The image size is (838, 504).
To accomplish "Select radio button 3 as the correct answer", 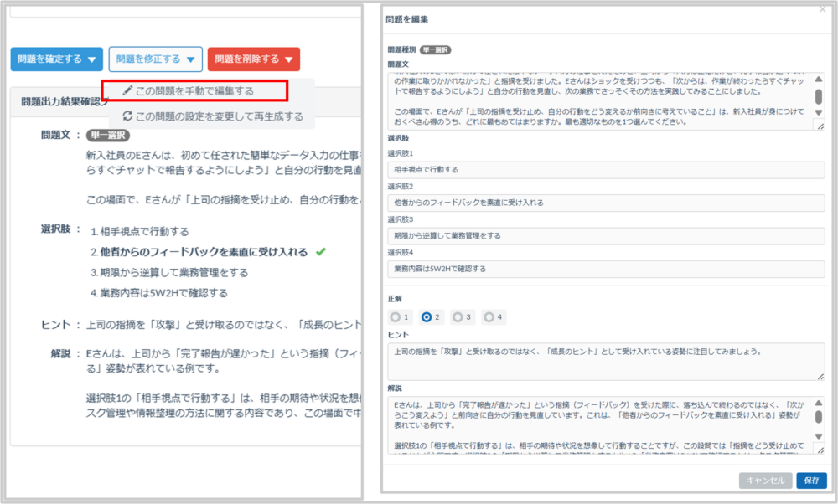I will click(458, 317).
